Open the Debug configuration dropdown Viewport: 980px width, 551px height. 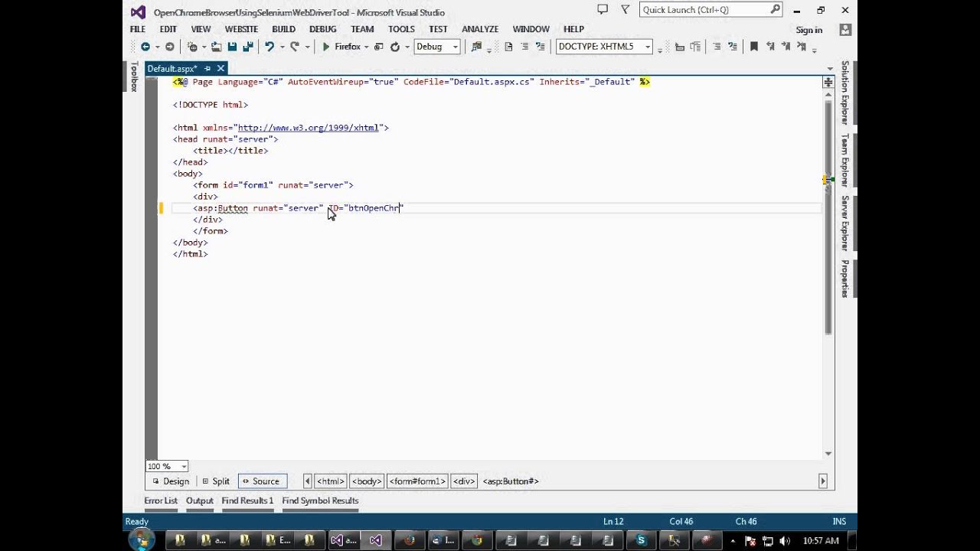pos(455,47)
